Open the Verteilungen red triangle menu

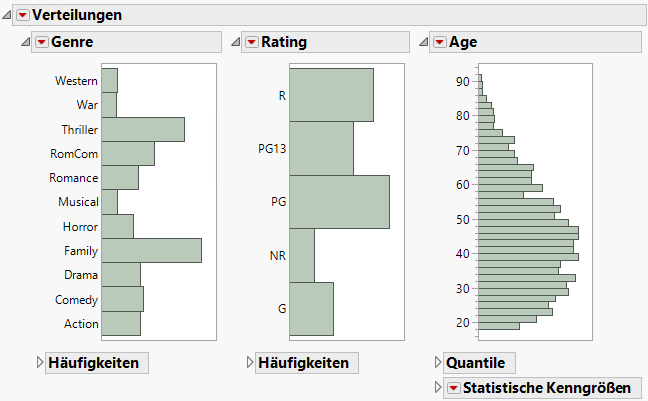click(x=23, y=15)
